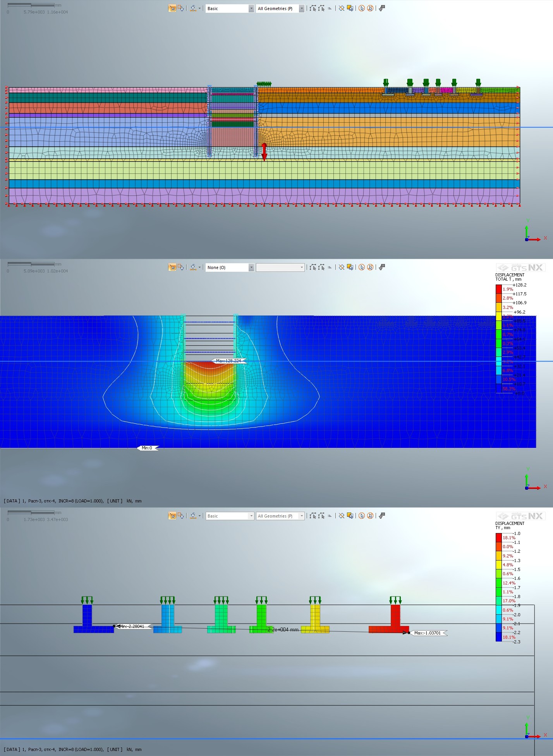
Task: Open the selection method dropdown arrow in the TY displacement view
Action: pyautogui.click(x=200, y=516)
